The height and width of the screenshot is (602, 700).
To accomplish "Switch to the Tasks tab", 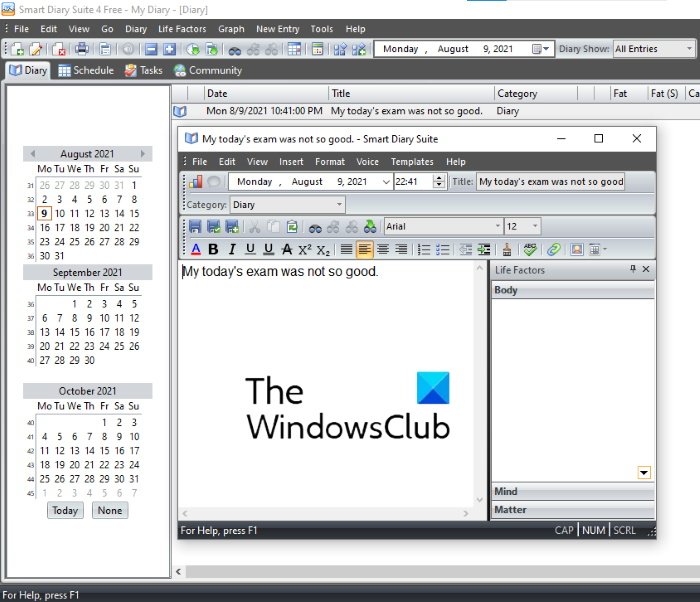I will [x=144, y=71].
